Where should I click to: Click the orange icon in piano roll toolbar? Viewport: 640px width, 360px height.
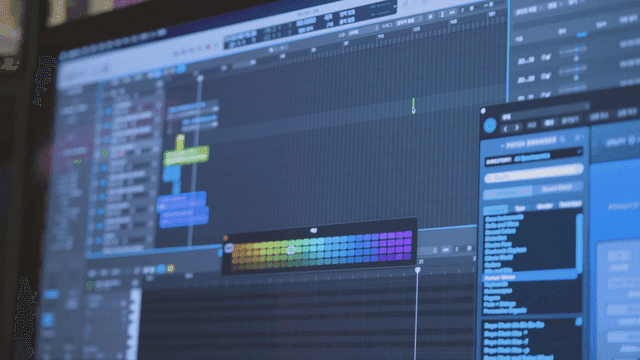(171, 268)
